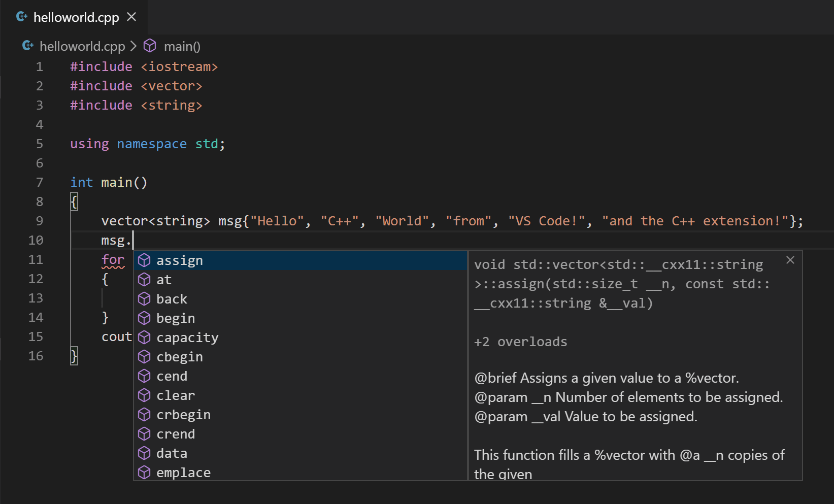
Task: Click the main() symbol icon in the breadcrumb
Action: point(150,46)
